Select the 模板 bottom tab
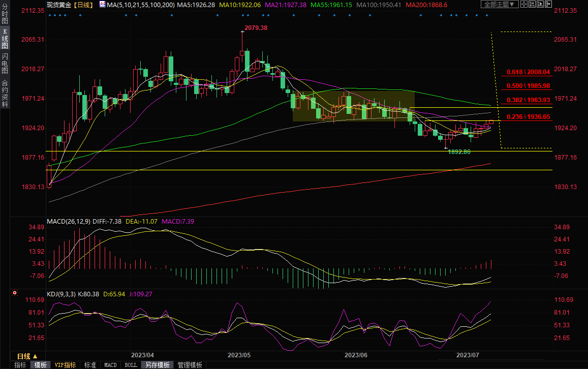 [40, 365]
